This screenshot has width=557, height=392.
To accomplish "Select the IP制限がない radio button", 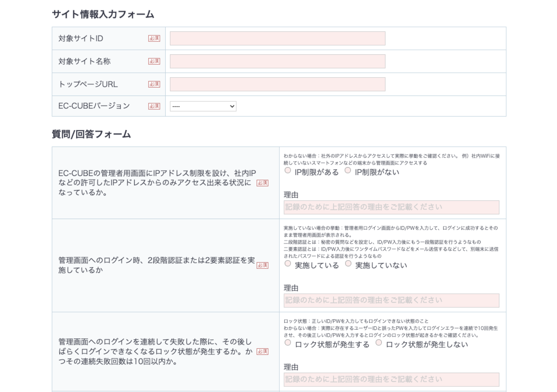I will (348, 170).
